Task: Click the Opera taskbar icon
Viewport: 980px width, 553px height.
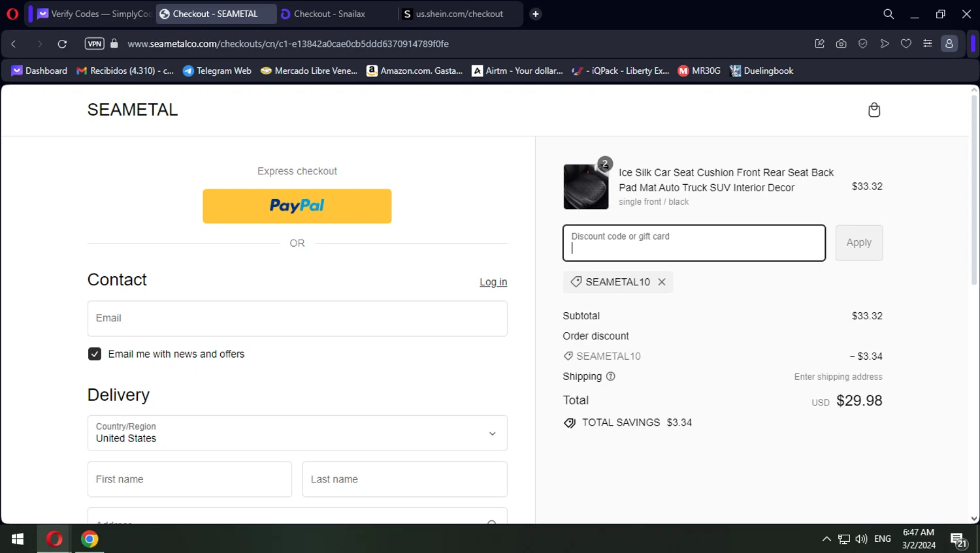Action: 54,539
